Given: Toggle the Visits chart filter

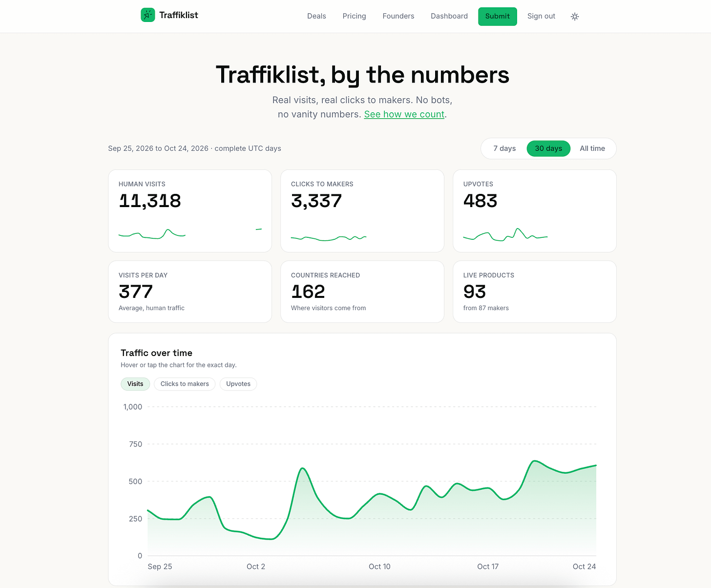Looking at the screenshot, I should (x=135, y=384).
